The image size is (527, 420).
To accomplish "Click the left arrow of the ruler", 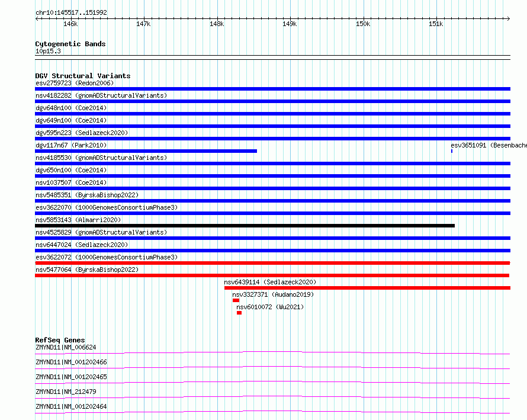I will pyautogui.click(x=37, y=18).
